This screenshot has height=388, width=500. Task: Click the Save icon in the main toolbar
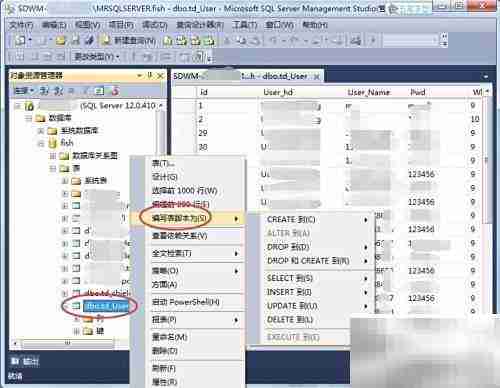pyautogui.click(x=76, y=41)
